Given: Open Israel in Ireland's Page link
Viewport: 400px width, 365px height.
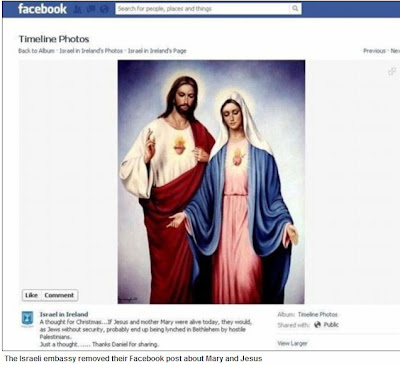Looking at the screenshot, I should point(157,51).
